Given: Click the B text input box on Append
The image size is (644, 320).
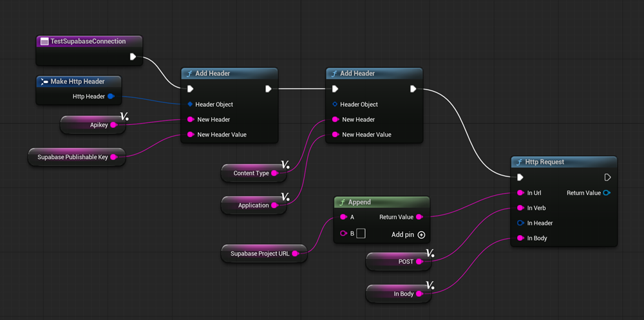Looking at the screenshot, I should (361, 234).
